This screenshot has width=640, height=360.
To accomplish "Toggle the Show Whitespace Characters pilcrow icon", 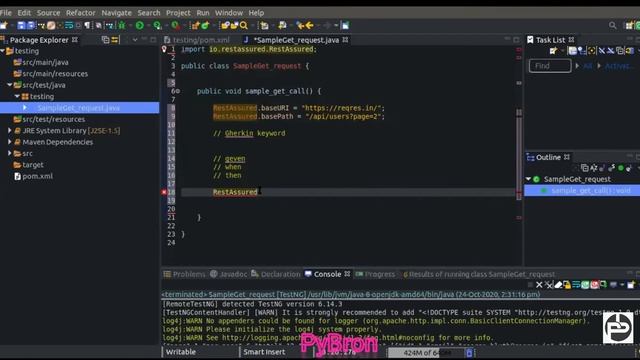I will click(87, 25).
